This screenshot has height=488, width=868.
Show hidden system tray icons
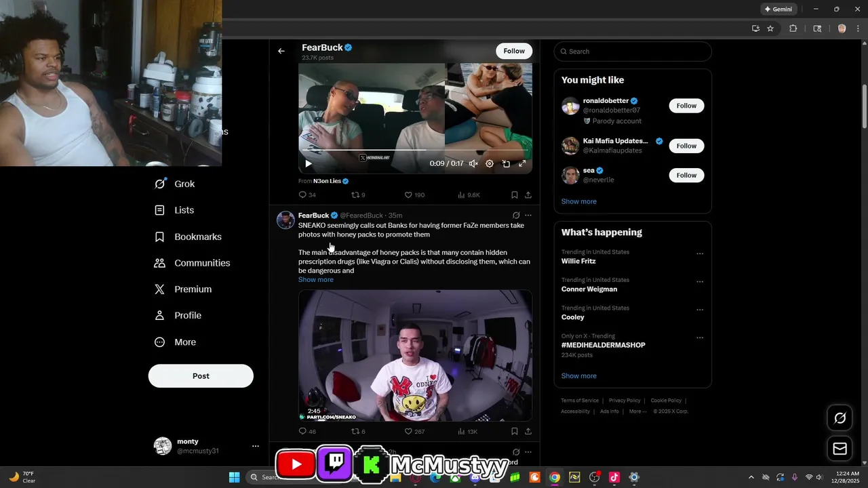click(x=751, y=477)
